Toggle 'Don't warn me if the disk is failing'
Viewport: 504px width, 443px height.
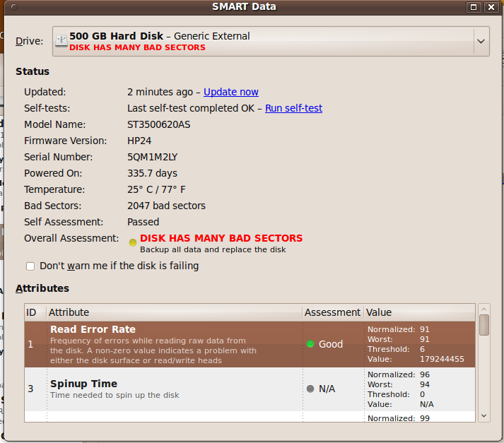[x=30, y=266]
